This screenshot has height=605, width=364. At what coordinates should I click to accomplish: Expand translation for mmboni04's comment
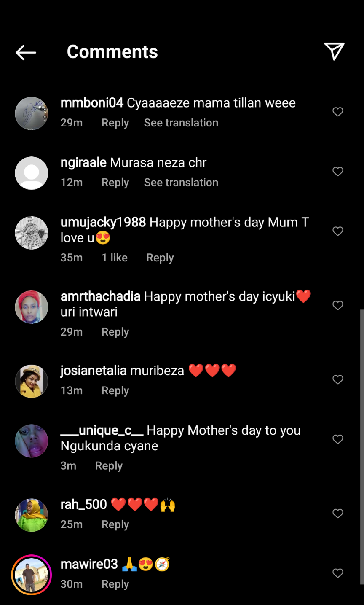pos(181,123)
